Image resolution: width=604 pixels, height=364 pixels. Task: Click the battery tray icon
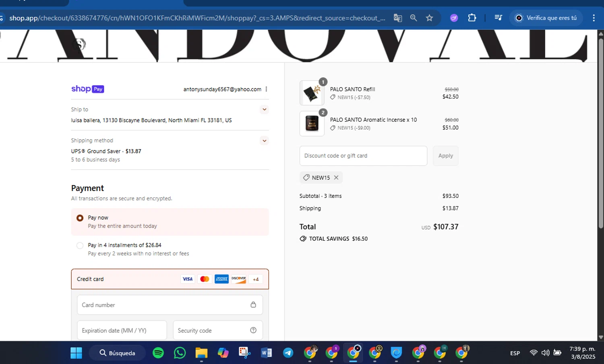point(557,353)
